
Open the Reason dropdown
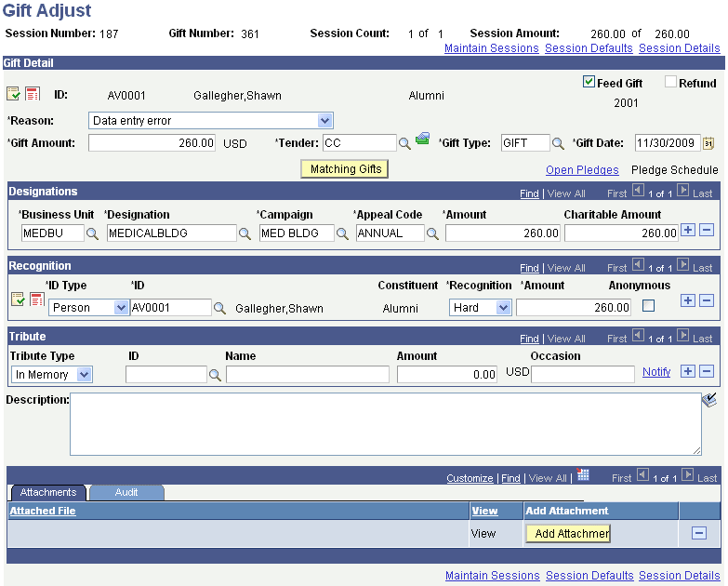point(210,121)
